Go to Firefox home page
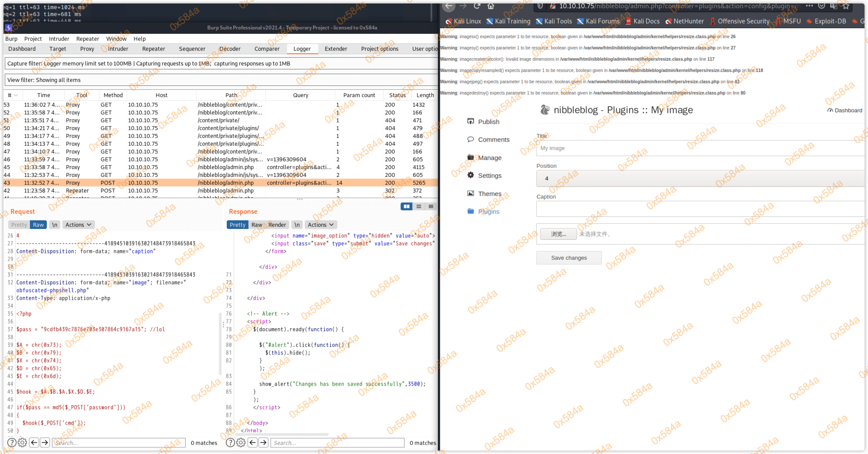 [x=491, y=6]
